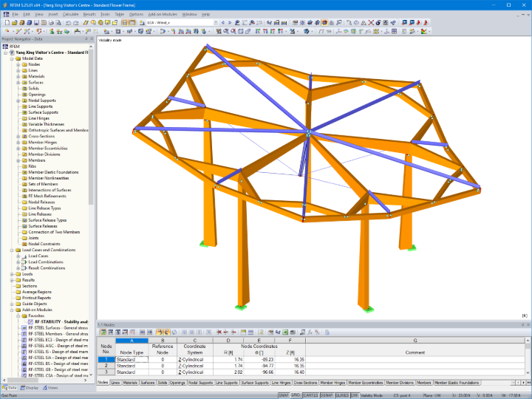Select RF-STEEL EC3 module in navigator
532x399 pixels.
[x=58, y=340]
